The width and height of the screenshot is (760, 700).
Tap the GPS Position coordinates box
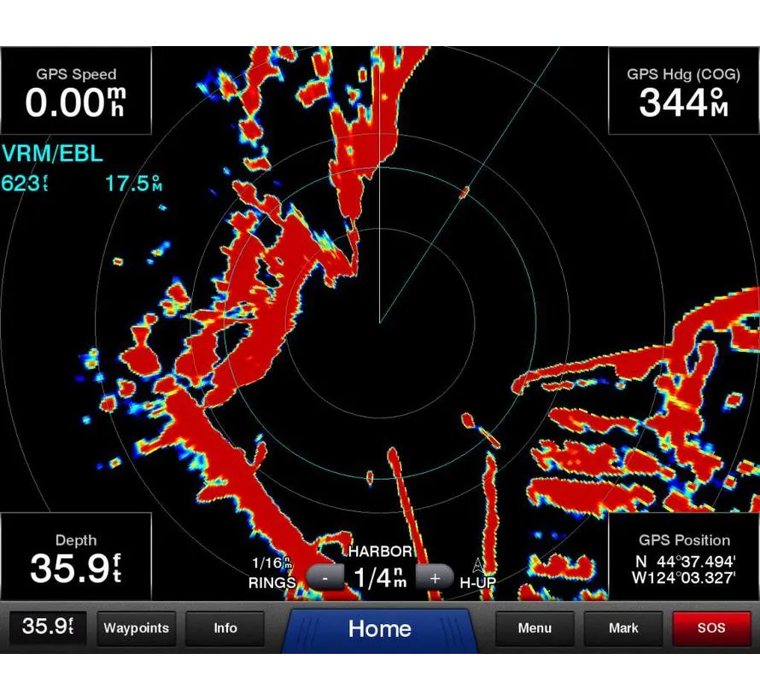point(683,556)
